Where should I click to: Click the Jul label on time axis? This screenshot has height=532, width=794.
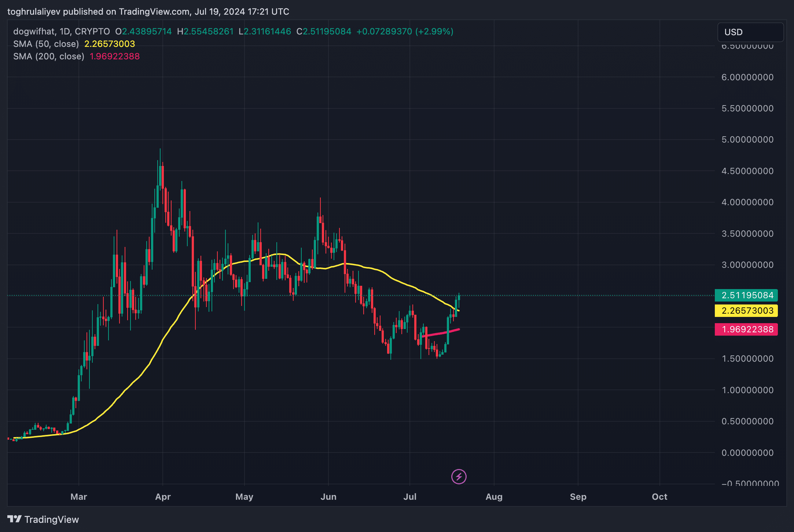[x=409, y=497]
